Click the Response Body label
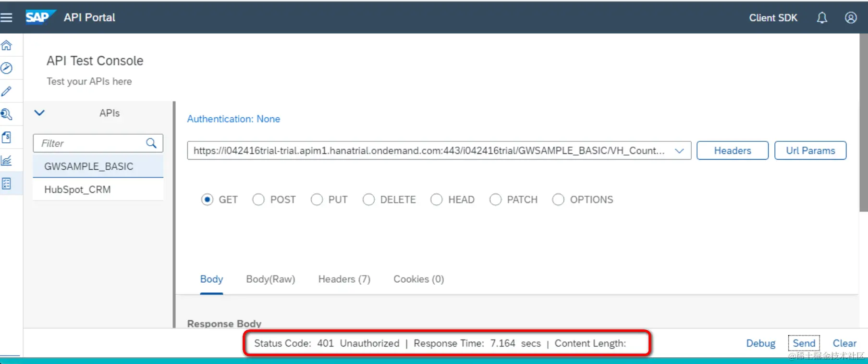Image resolution: width=868 pixels, height=364 pixels. pos(224,324)
